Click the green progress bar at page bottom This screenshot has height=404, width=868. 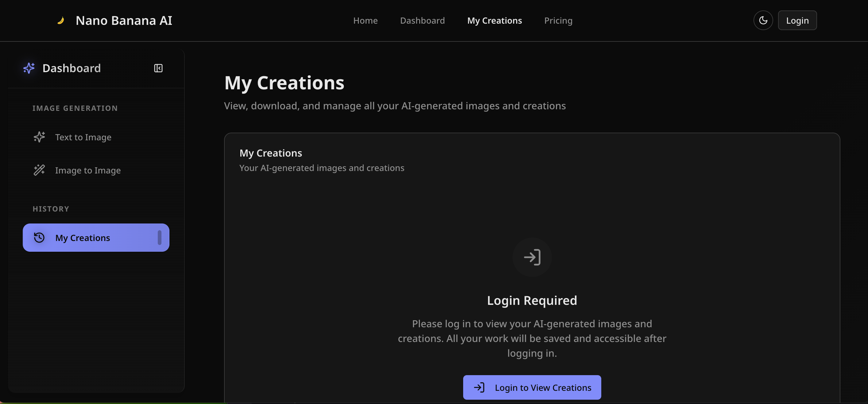[111, 403]
